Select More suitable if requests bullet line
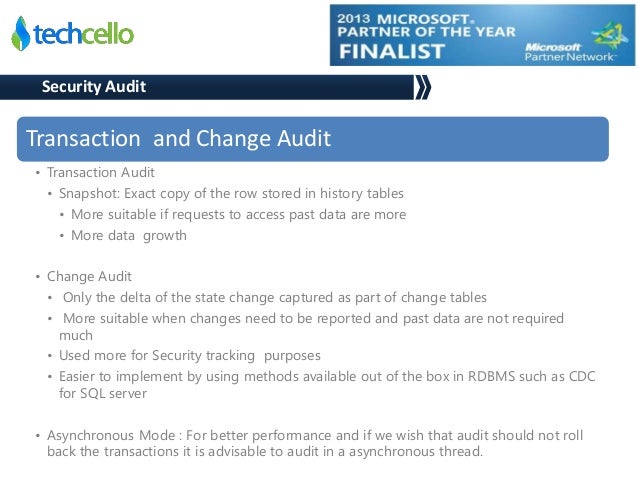 click(x=238, y=214)
